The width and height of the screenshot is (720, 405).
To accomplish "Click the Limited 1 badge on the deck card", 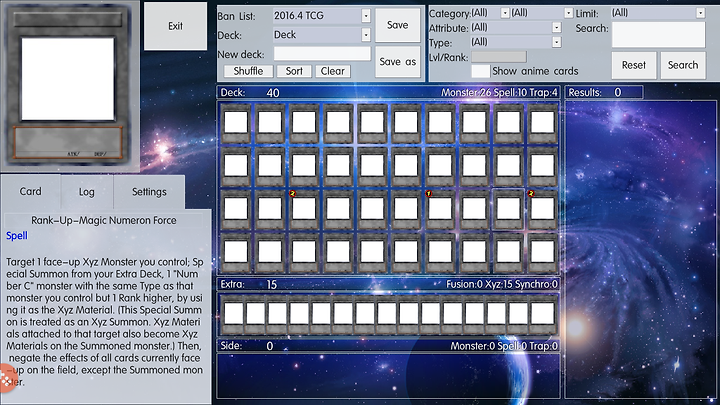I will 428,193.
